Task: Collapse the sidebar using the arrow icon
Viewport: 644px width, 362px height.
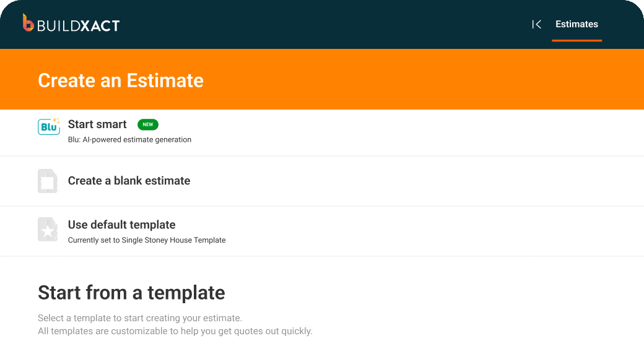Action: [x=536, y=24]
